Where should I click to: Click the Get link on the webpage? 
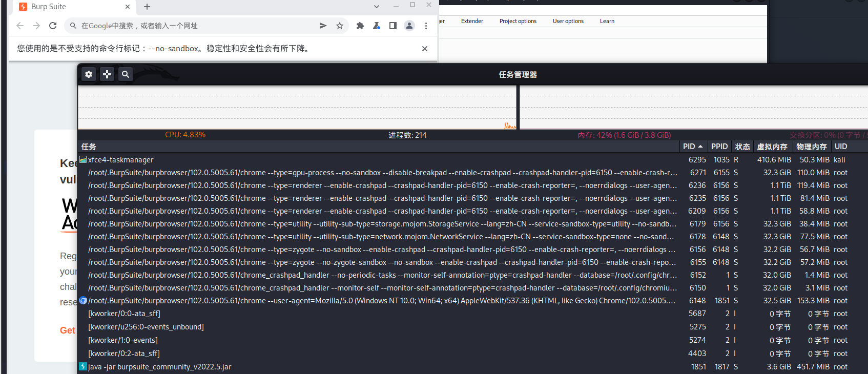click(x=68, y=330)
